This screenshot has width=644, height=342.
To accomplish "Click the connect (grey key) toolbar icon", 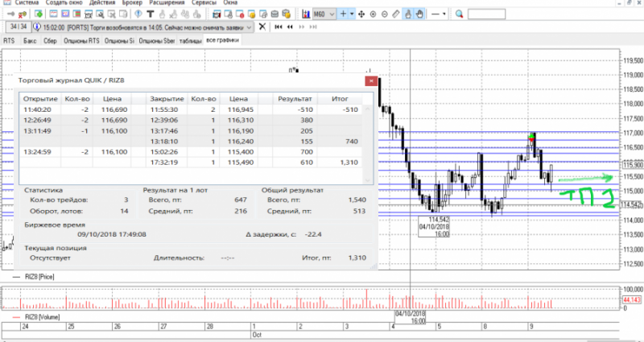I will pyautogui.click(x=11, y=14).
